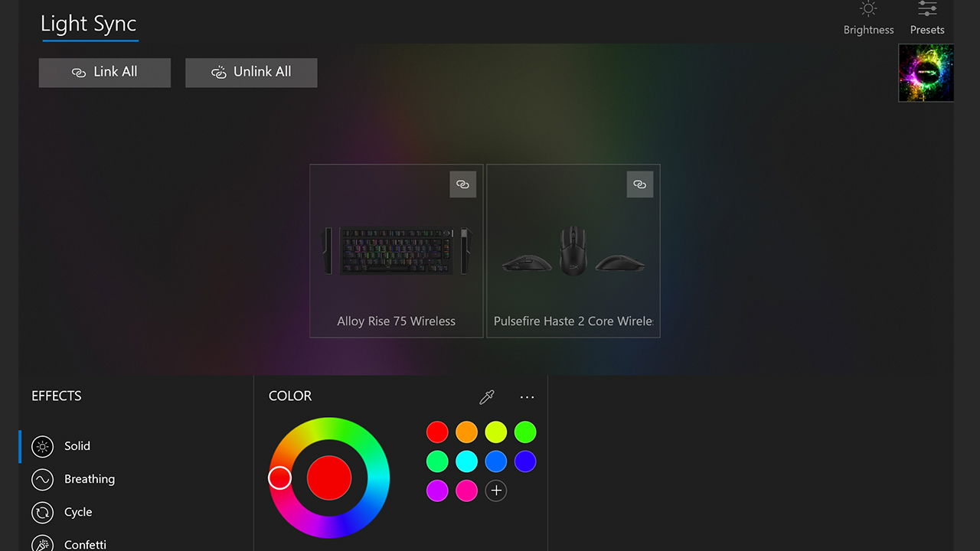
Task: Open the Brightness control
Action: pos(868,18)
